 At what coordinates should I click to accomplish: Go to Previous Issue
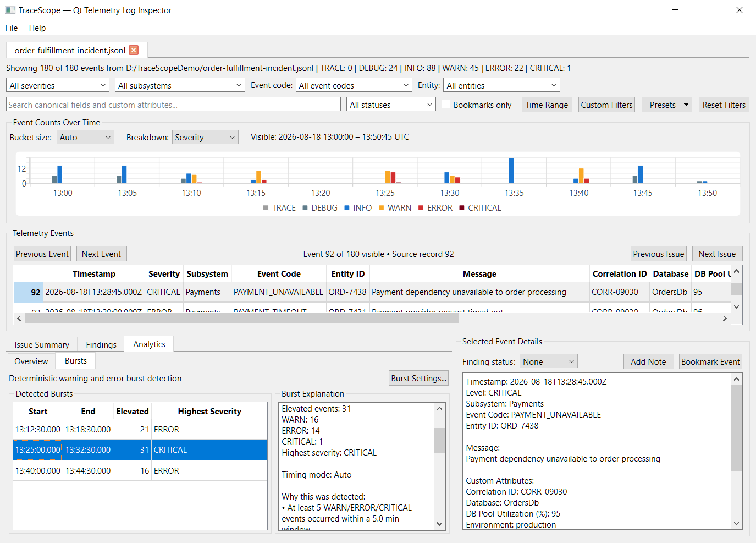point(658,254)
